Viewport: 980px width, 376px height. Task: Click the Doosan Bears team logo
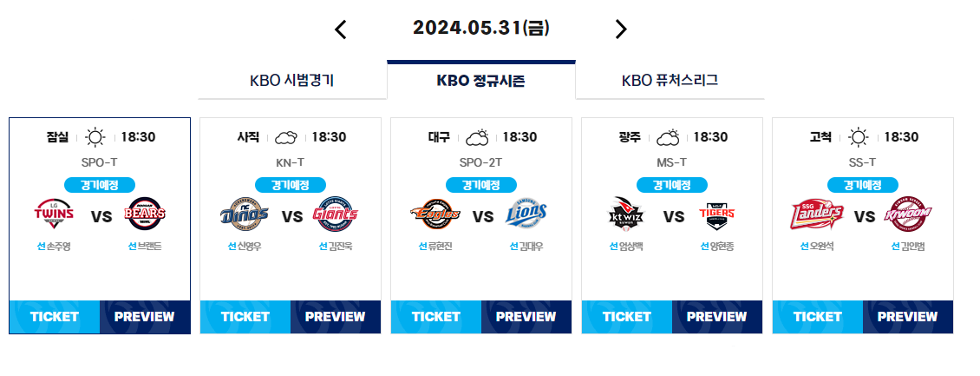pyautogui.click(x=145, y=214)
